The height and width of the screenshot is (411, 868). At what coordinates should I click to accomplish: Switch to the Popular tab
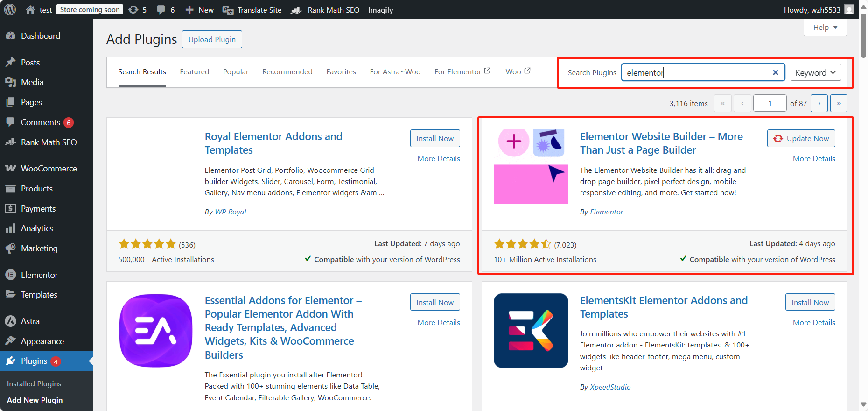236,72
